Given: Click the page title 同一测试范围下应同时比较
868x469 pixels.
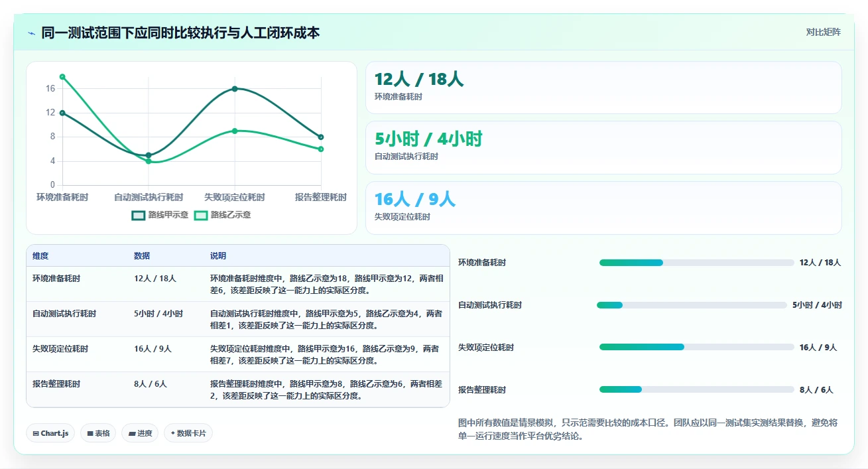Looking at the screenshot, I should (x=180, y=33).
